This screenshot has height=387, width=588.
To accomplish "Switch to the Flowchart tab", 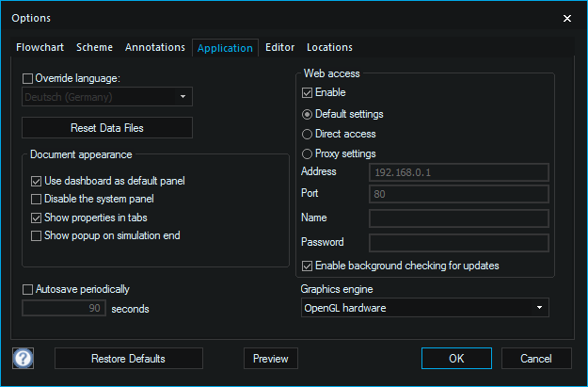I will coord(40,47).
